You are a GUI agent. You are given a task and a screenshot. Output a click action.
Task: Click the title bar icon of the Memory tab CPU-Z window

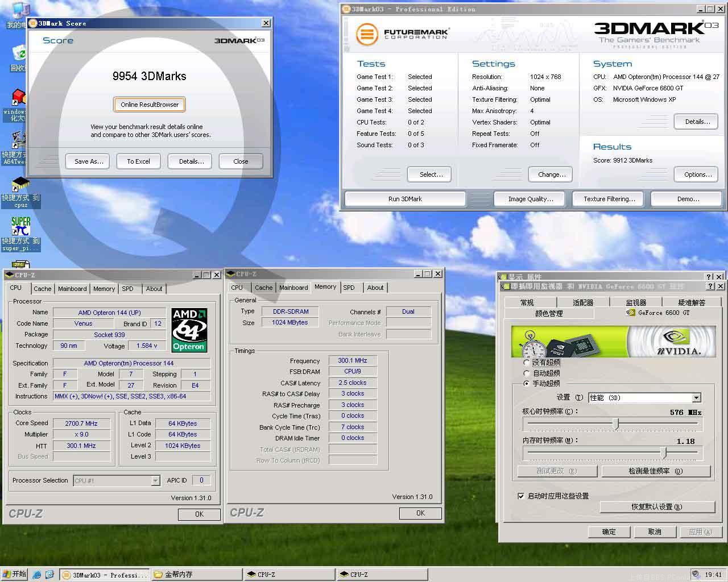point(231,274)
